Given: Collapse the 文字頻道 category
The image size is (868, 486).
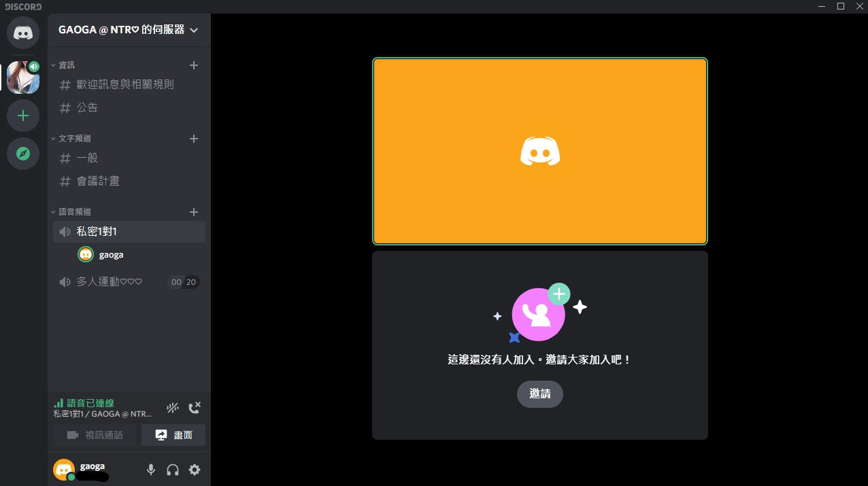Looking at the screenshot, I should tap(71, 139).
